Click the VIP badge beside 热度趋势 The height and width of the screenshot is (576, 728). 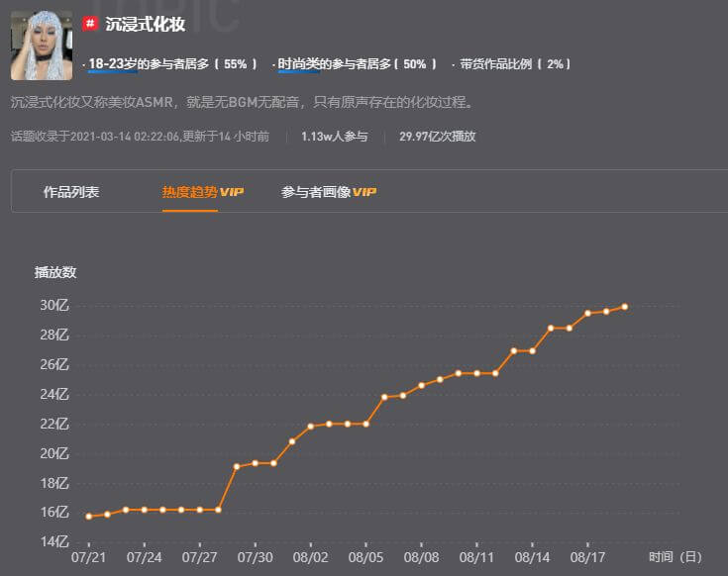click(232, 192)
